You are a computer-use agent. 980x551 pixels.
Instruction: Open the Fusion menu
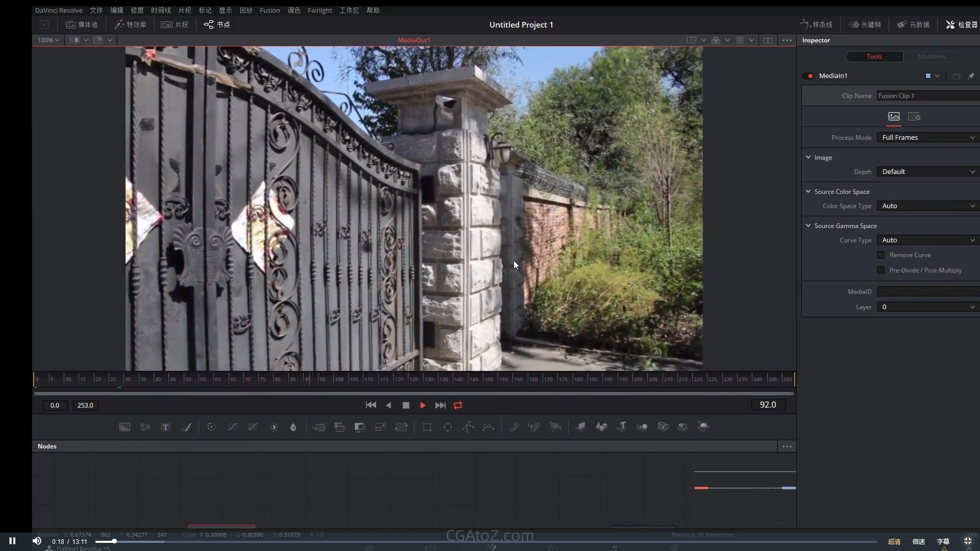coord(269,10)
